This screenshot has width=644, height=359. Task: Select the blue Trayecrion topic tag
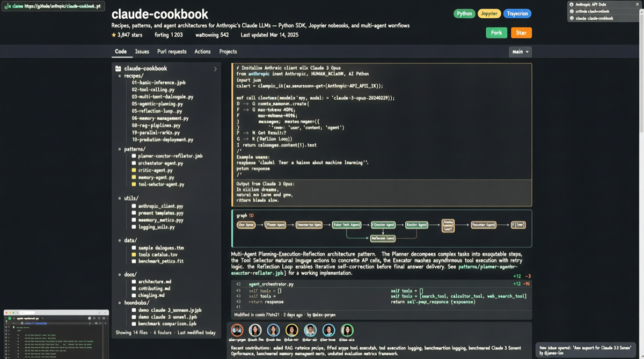(x=517, y=13)
